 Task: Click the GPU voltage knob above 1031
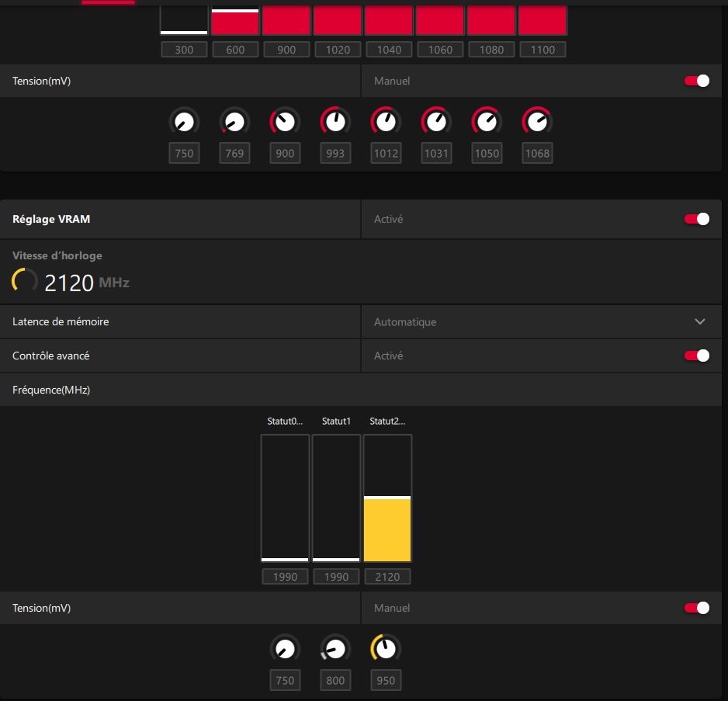(x=436, y=122)
